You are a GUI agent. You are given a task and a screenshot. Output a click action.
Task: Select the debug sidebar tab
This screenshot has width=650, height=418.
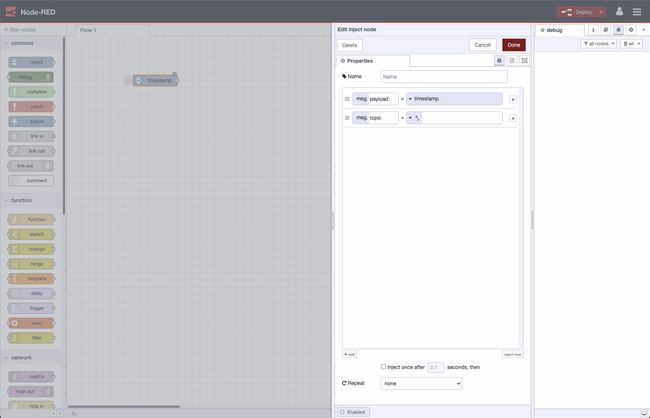pyautogui.click(x=560, y=30)
